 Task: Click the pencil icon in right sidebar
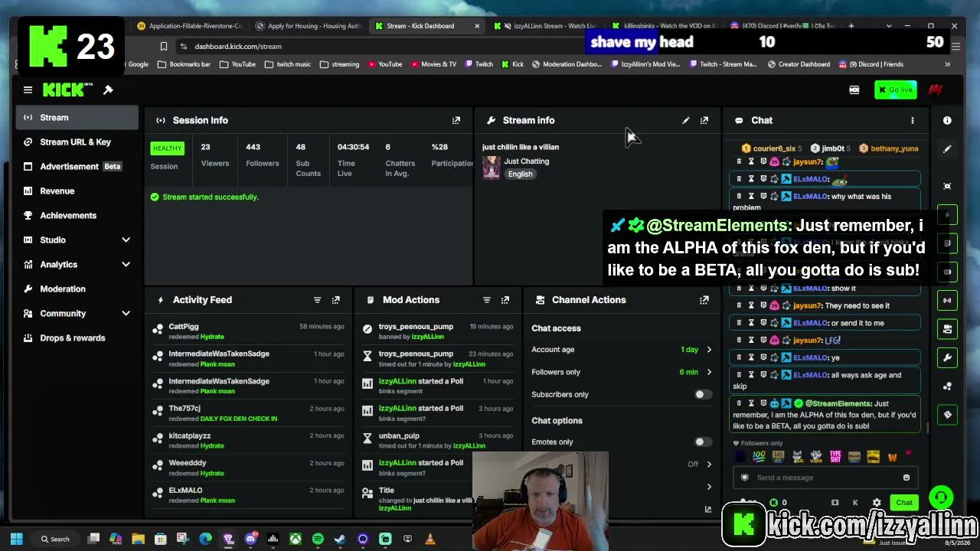pyautogui.click(x=947, y=149)
